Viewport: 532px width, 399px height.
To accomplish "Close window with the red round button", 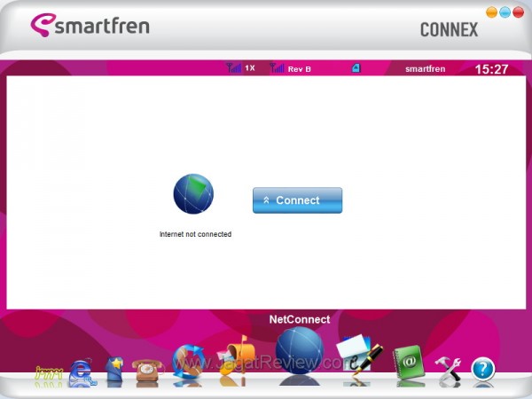I will (518, 12).
